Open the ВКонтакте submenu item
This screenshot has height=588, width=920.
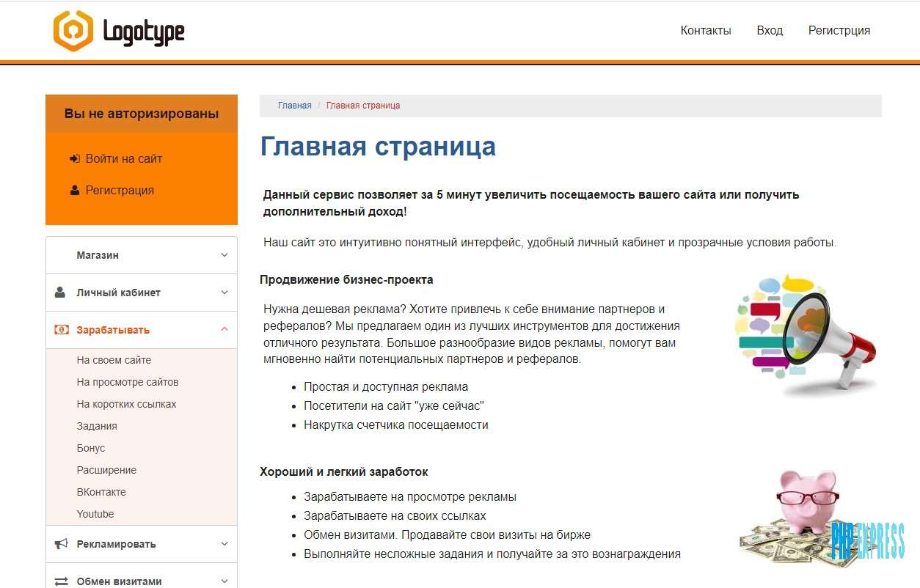(x=101, y=492)
